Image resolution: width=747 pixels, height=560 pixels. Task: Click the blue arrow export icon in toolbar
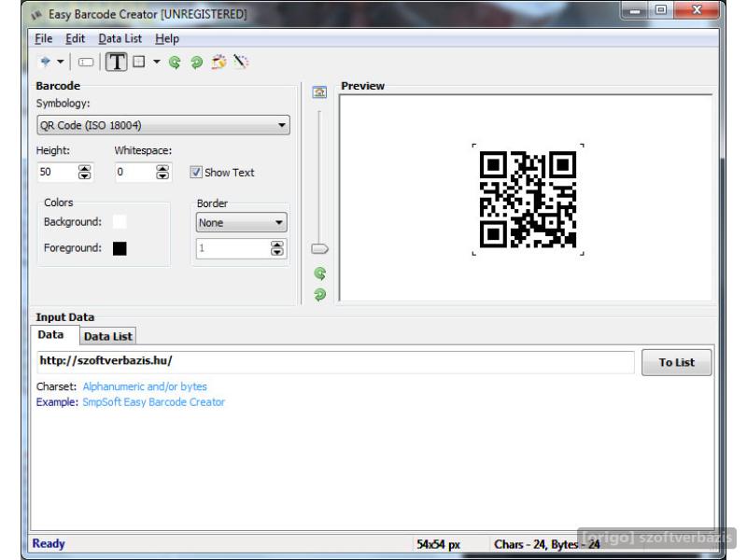45,62
